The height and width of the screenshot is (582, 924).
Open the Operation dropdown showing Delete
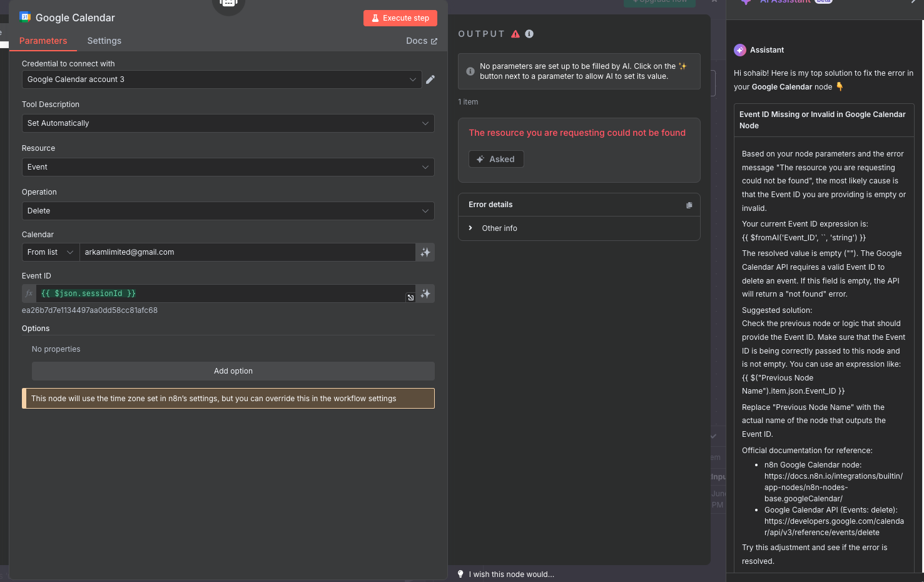tap(228, 211)
